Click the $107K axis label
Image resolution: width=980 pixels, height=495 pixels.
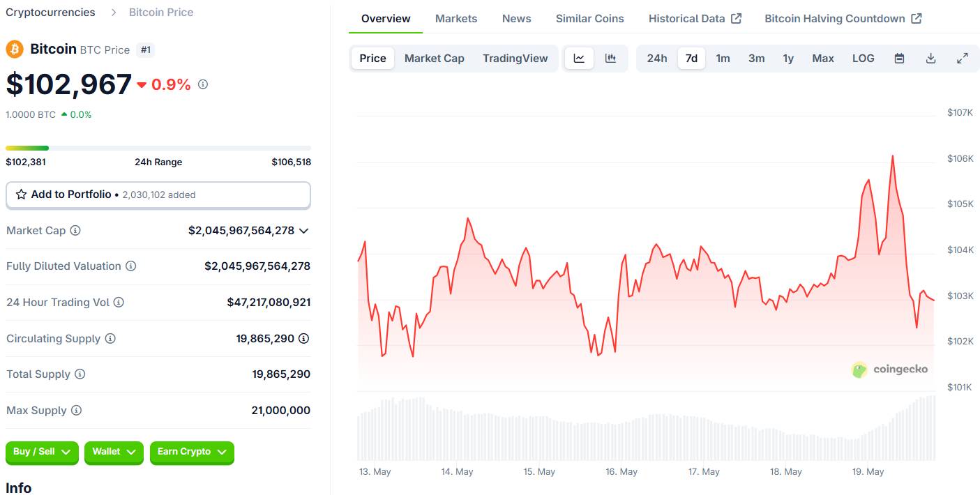[960, 113]
